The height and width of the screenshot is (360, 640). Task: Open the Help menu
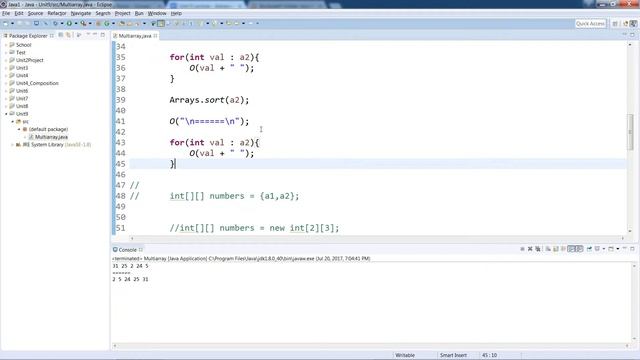pyautogui.click(x=176, y=13)
